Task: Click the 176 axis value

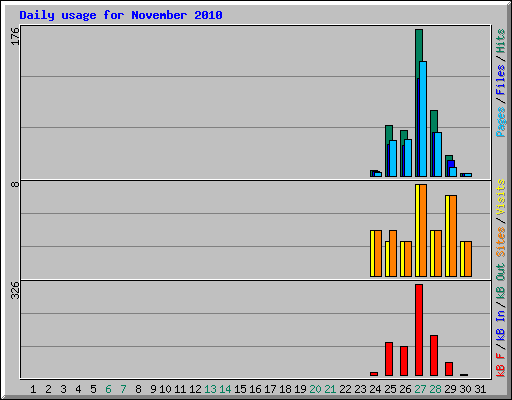Action: click(x=15, y=37)
